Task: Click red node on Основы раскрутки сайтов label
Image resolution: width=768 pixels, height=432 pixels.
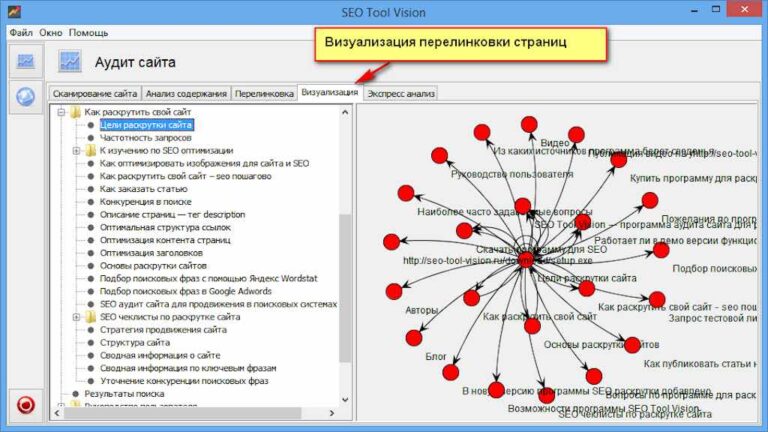Action: coord(632,345)
